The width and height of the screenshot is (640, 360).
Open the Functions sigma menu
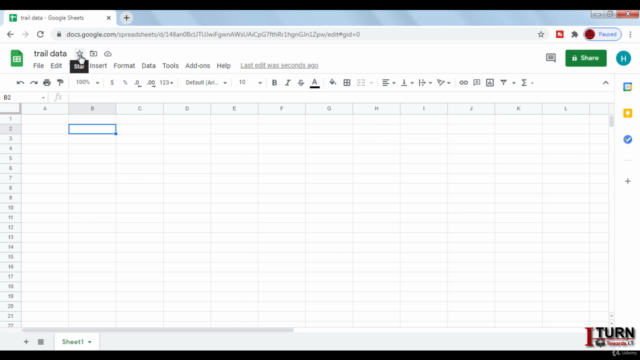pyautogui.click(x=524, y=83)
